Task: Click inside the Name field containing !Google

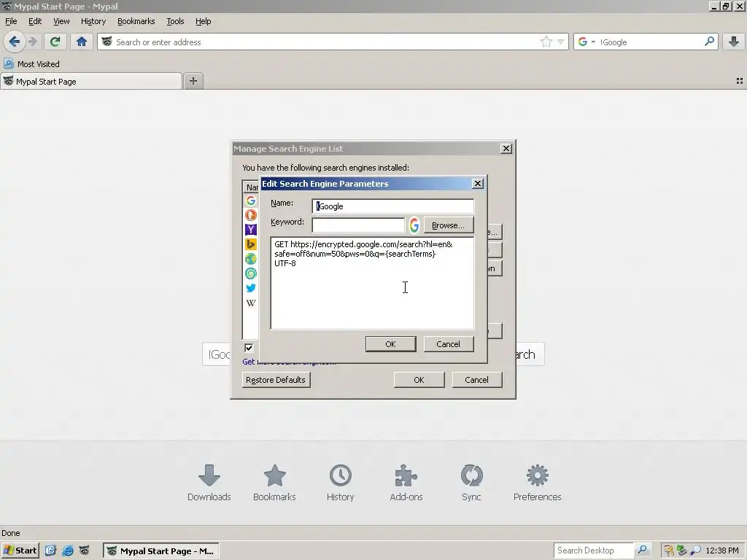Action: (x=392, y=206)
